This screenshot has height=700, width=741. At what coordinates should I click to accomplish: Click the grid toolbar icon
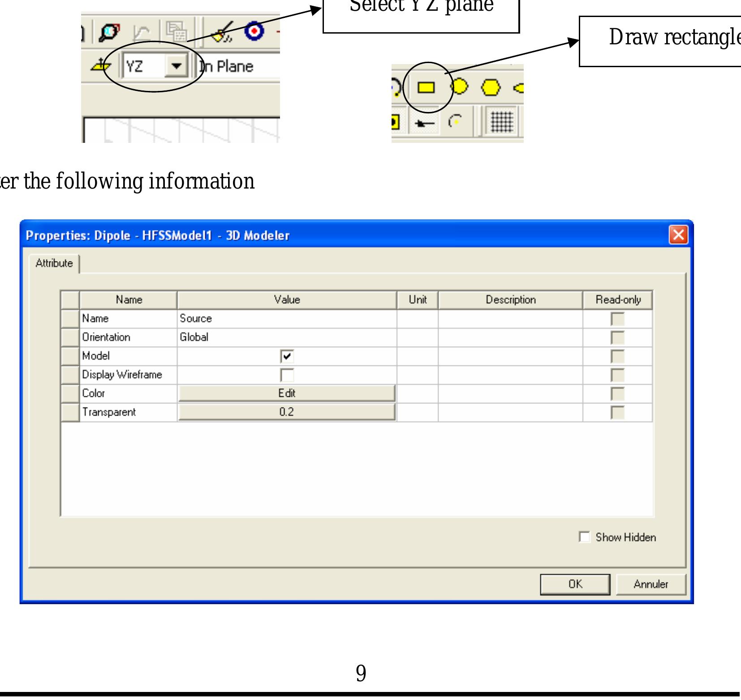500,122
